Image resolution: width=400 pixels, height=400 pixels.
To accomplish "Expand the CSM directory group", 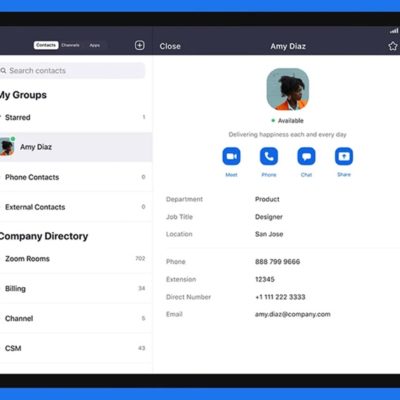I will [x=76, y=348].
